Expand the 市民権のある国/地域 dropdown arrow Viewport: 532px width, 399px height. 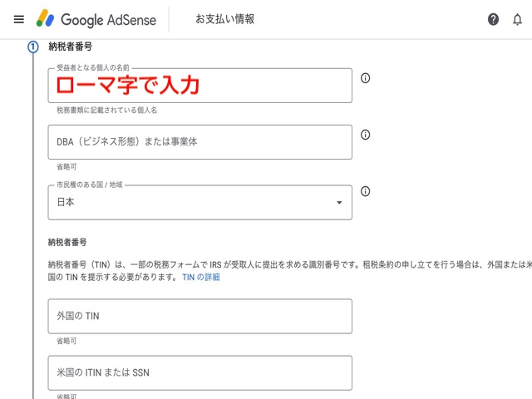tap(338, 203)
